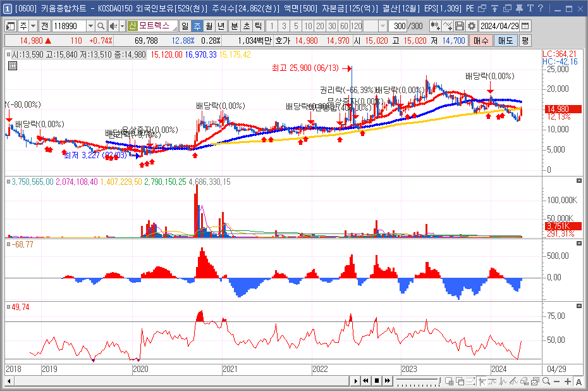Open the stock code dropdown arrow
Image resolution: width=588 pixels, height=391 pixels.
coord(90,26)
